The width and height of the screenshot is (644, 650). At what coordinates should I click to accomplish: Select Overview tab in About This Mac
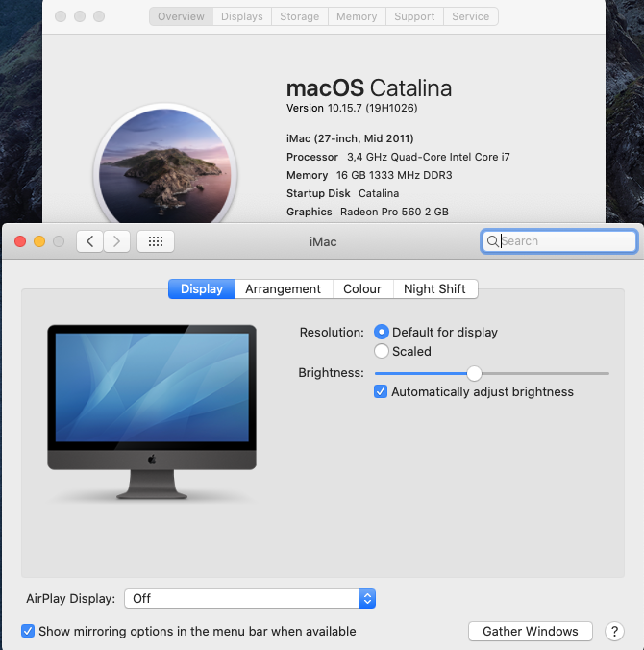[x=181, y=16]
